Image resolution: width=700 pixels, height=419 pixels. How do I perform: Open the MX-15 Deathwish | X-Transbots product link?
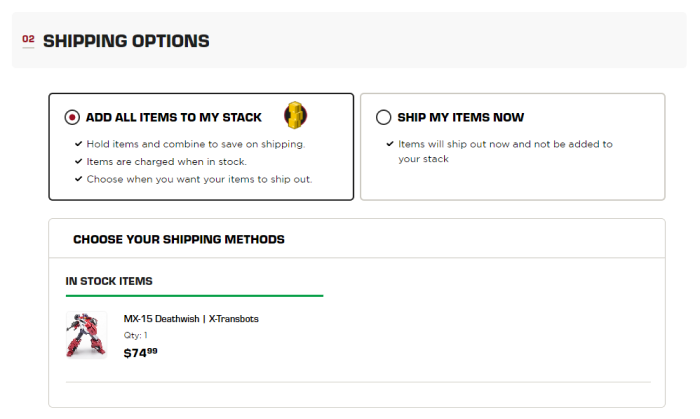(x=191, y=319)
